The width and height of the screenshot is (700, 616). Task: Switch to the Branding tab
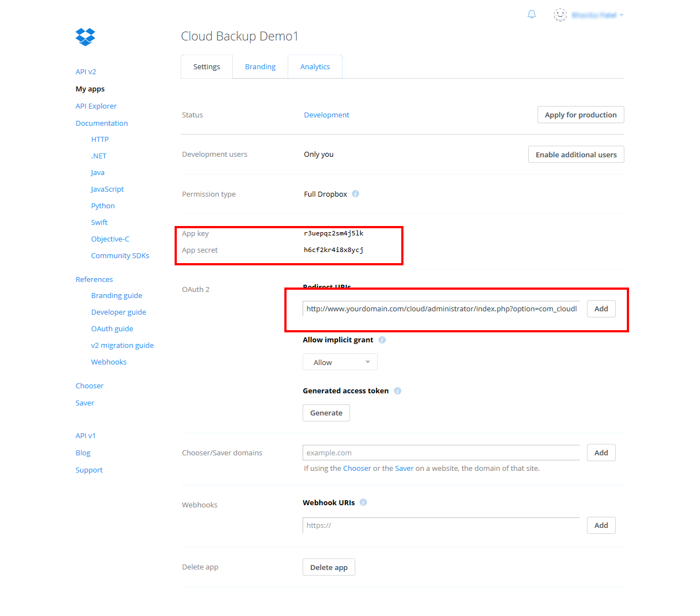[260, 66]
